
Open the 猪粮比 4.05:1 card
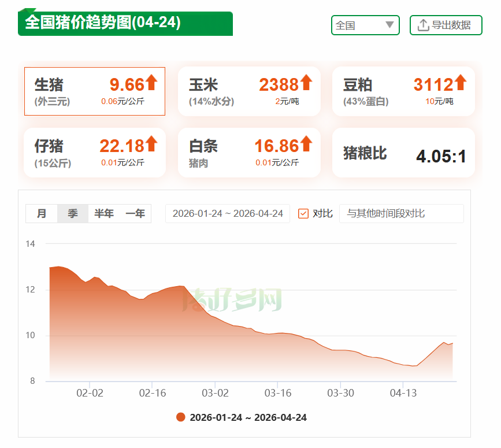tap(403, 153)
